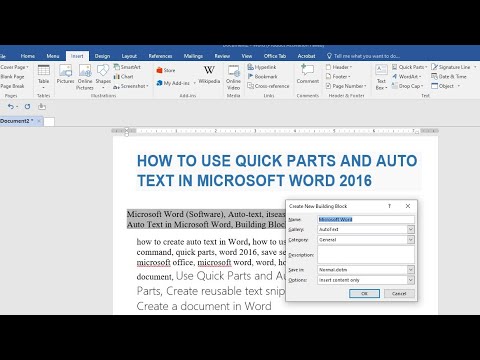Image resolution: width=480 pixels, height=360 pixels.
Task: Open the Header dropdown
Action: pos(339,67)
